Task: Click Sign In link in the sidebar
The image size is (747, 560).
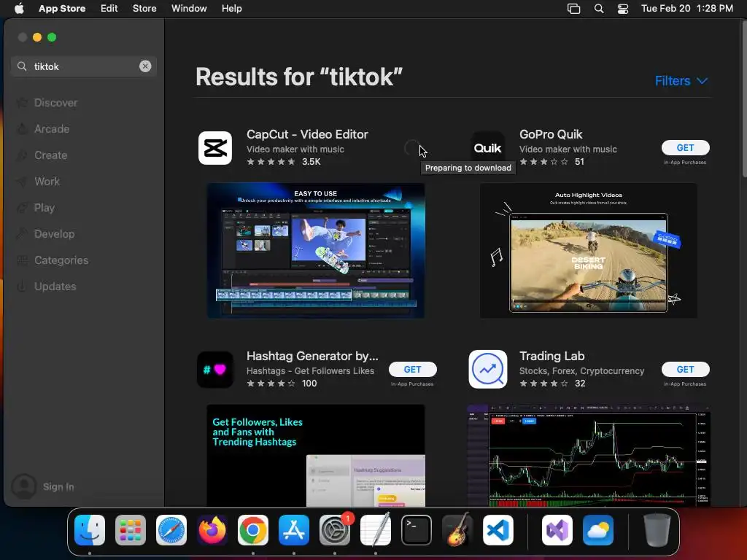Action: 58,486
